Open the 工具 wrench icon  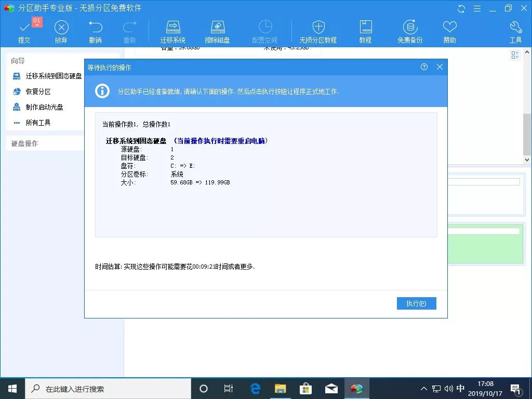tap(515, 32)
